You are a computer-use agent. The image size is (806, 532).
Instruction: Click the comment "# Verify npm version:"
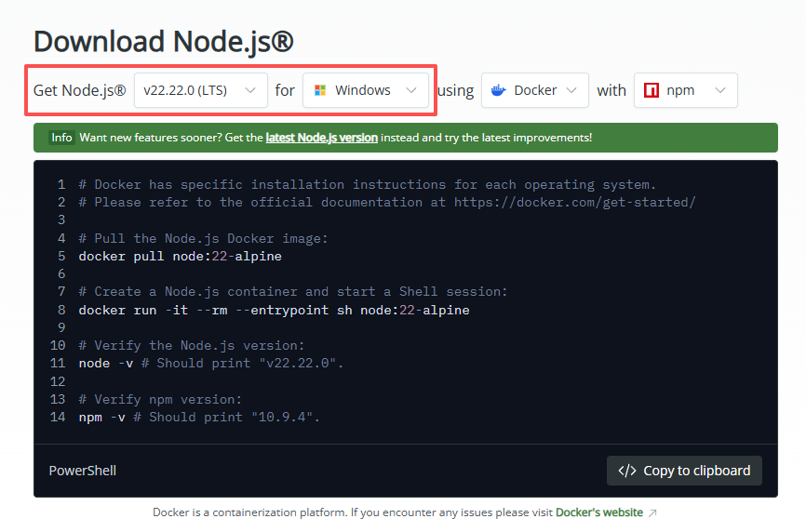160,400
